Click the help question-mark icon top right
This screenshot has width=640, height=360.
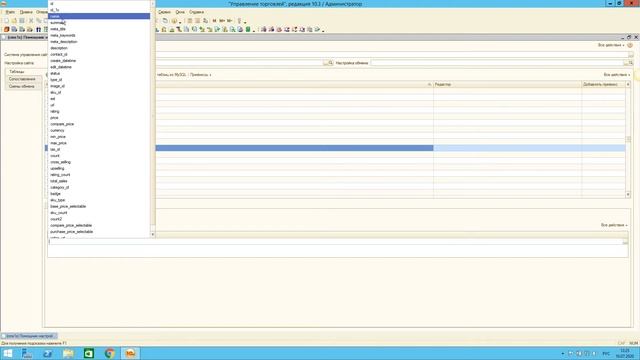click(x=630, y=45)
